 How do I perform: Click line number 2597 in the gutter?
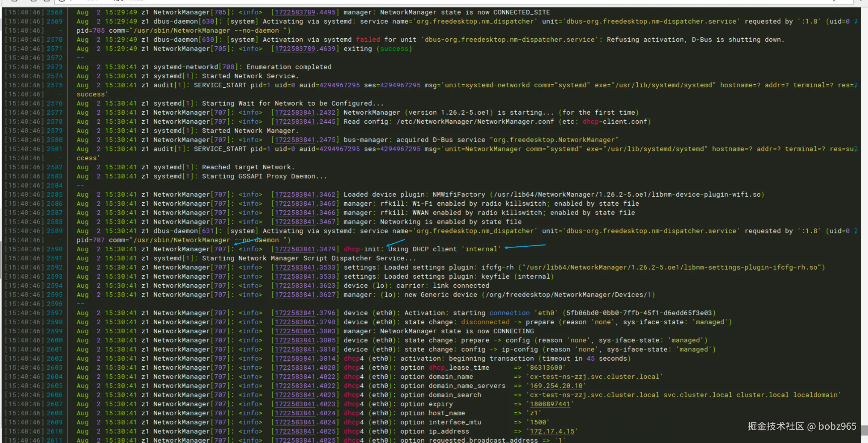[55, 313]
